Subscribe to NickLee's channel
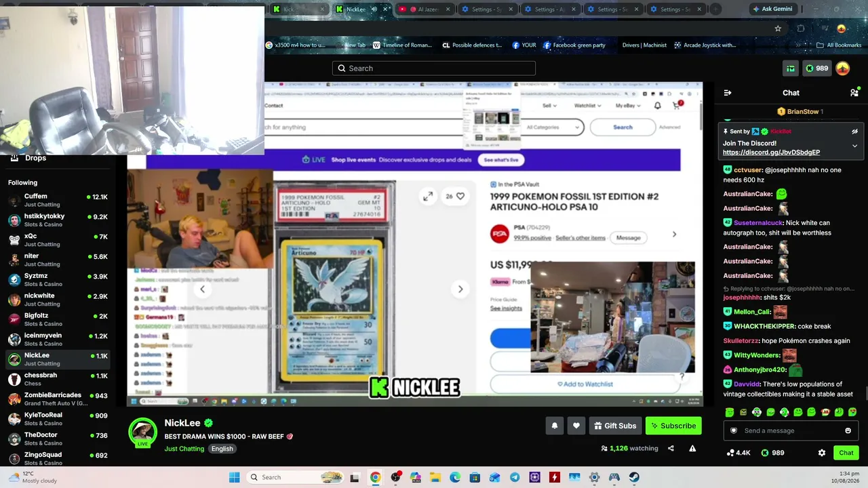 point(673,426)
